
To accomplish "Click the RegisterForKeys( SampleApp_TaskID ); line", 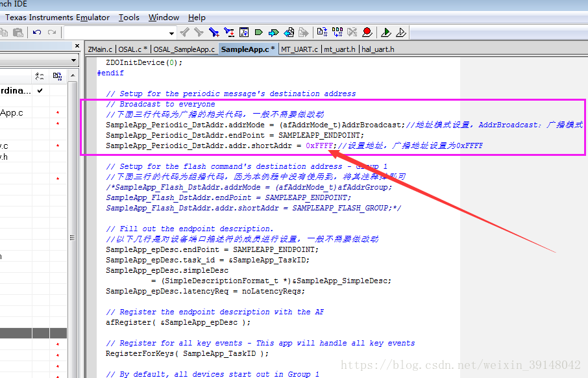I will [187, 353].
